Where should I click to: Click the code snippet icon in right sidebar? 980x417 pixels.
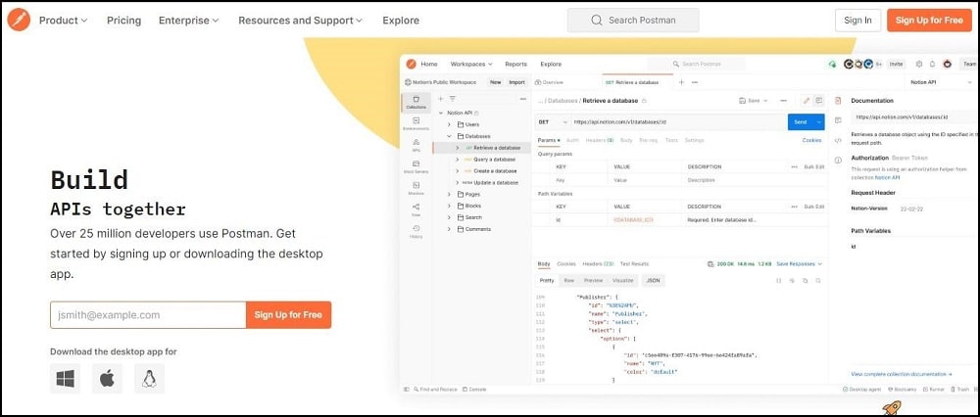[x=838, y=140]
